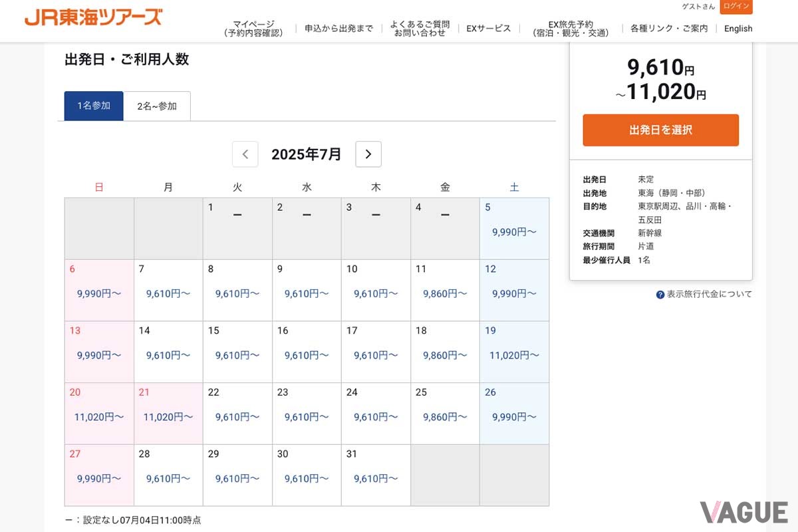Click the 2025年7月 month heading
Image resolution: width=798 pixels, height=532 pixels.
[x=307, y=154]
